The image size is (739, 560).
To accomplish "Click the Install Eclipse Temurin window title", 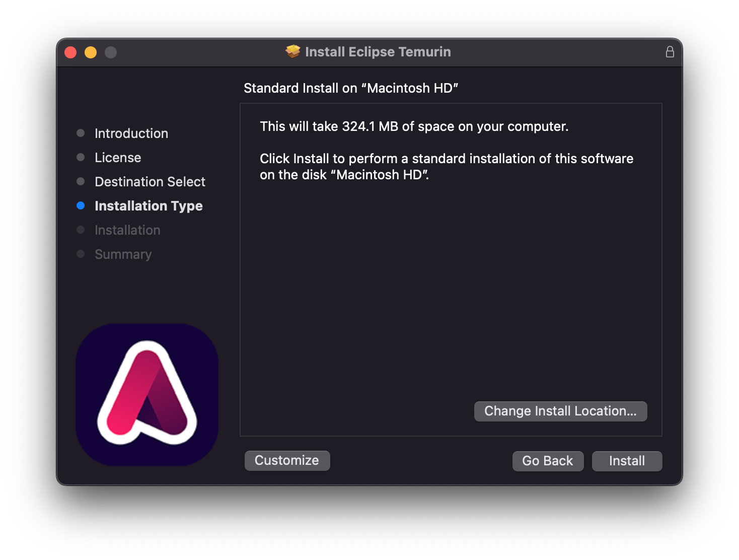I will [x=378, y=52].
